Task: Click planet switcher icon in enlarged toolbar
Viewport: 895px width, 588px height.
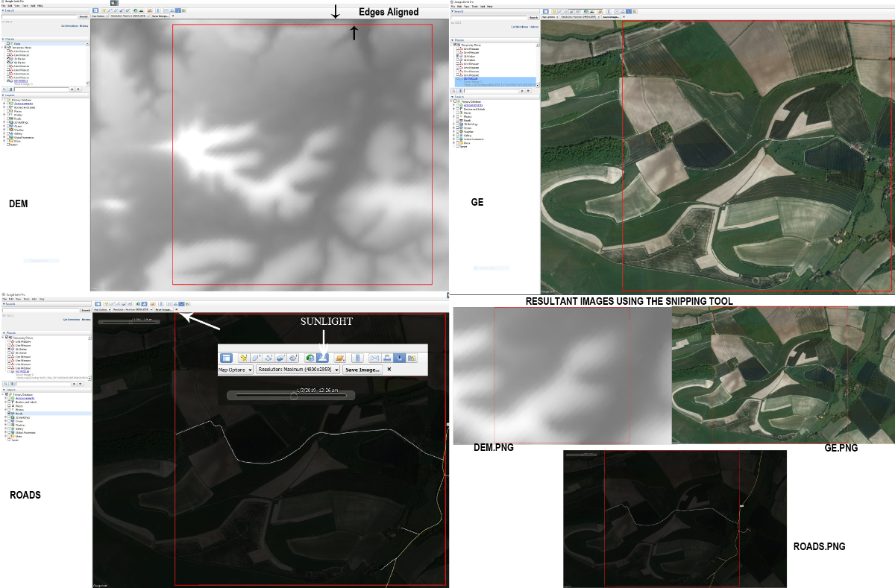Action: coord(340,358)
